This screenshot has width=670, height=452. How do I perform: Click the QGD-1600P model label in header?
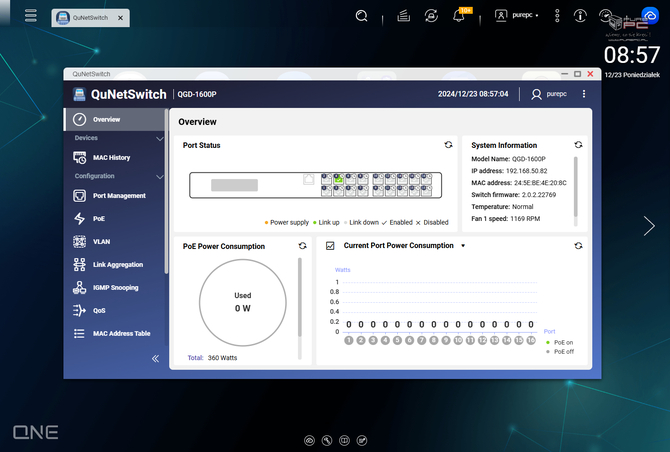click(x=197, y=94)
